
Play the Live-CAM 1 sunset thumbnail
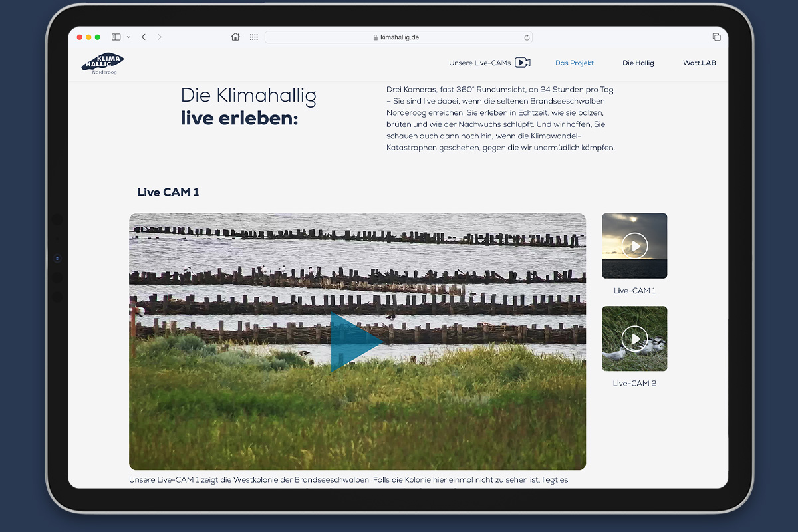634,246
